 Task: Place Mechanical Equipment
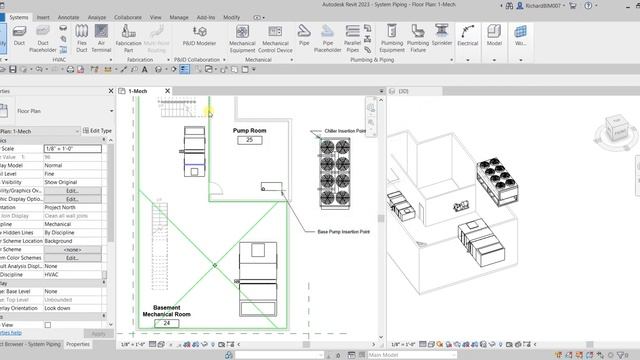pyautogui.click(x=242, y=38)
